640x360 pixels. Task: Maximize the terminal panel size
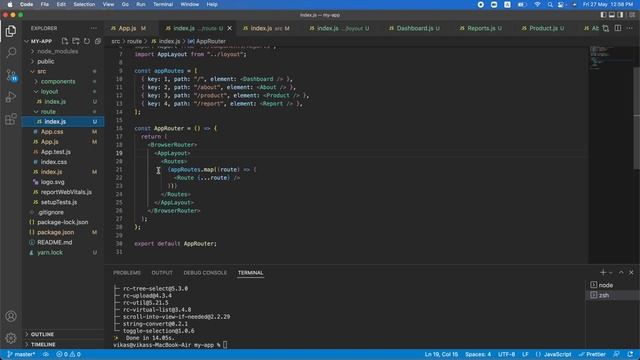(x=621, y=272)
